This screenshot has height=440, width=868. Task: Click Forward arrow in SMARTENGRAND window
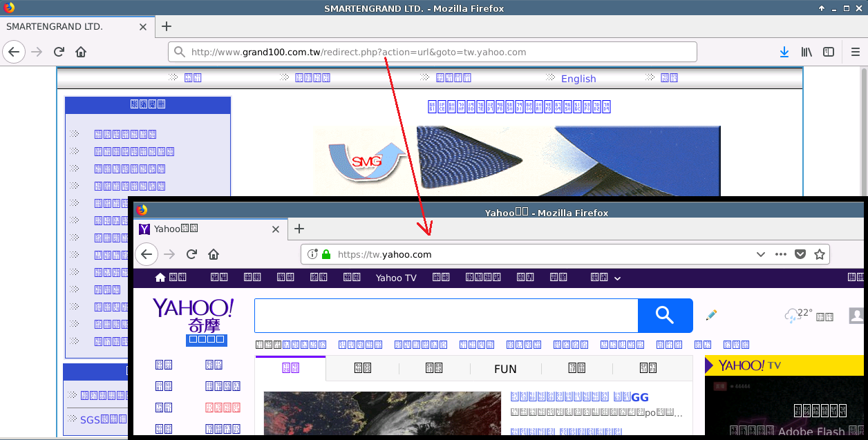pos(37,52)
